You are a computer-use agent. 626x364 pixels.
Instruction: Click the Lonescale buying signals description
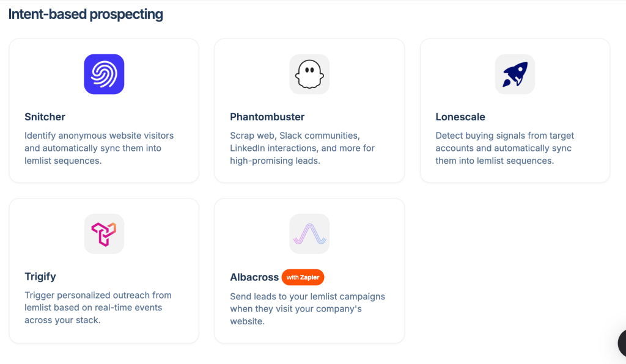tap(504, 148)
